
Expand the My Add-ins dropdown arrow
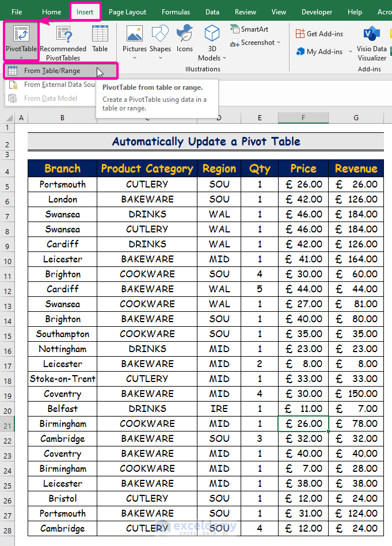pos(350,52)
